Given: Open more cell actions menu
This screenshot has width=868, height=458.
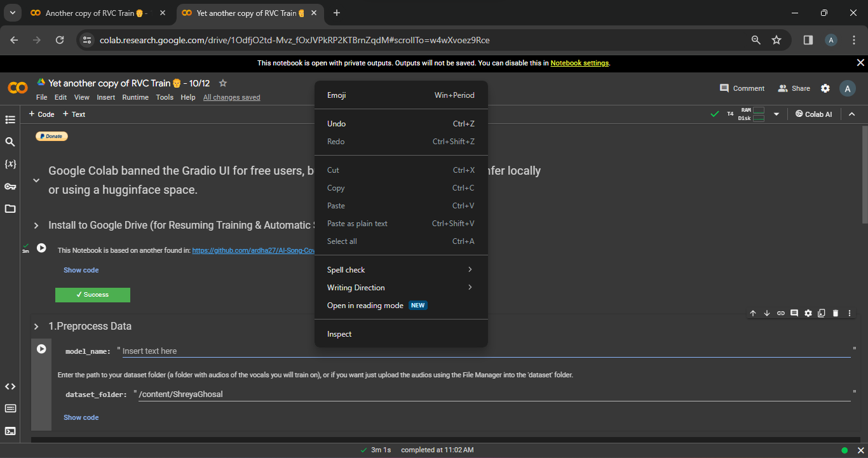Looking at the screenshot, I should coord(850,313).
